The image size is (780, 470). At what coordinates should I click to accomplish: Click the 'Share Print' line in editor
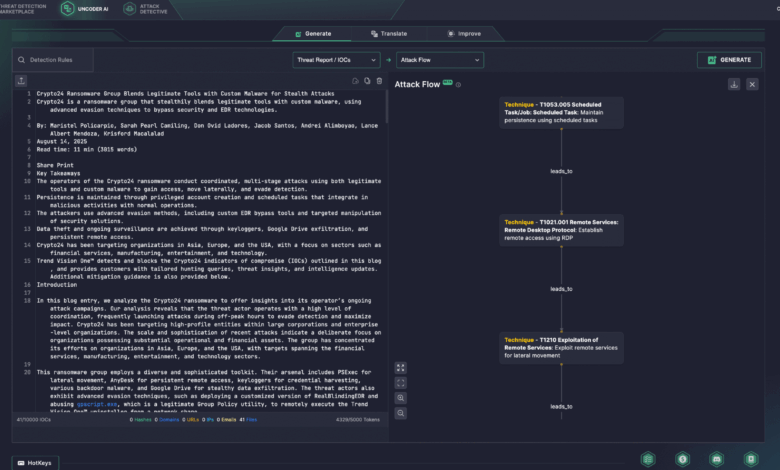coord(55,165)
